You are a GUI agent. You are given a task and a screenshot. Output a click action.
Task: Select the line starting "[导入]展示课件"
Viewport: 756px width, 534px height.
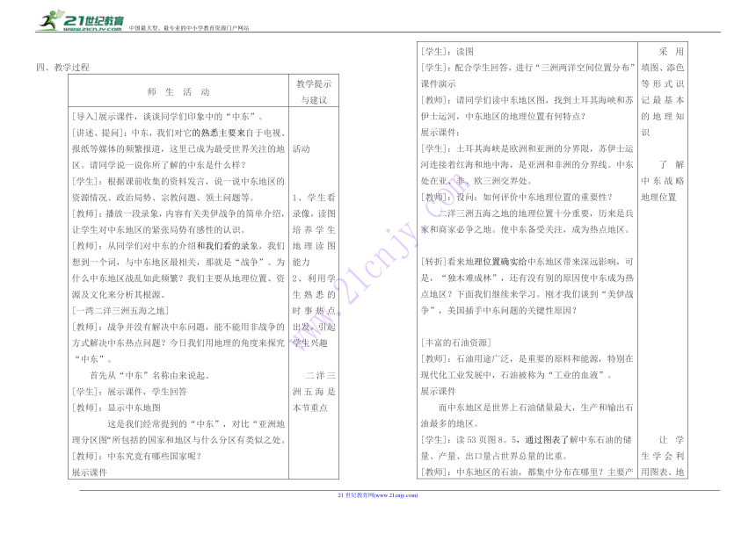tap(168, 117)
